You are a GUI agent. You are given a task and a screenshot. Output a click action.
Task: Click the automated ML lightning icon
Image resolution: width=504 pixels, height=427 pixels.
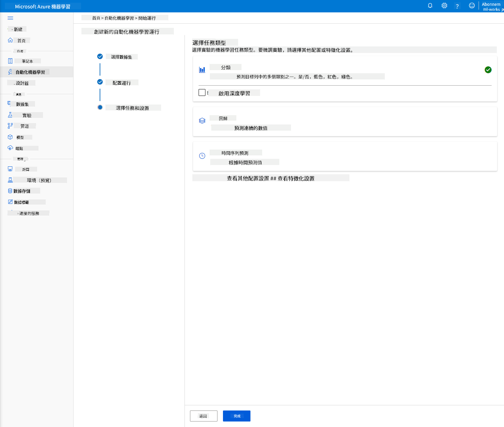tap(10, 72)
